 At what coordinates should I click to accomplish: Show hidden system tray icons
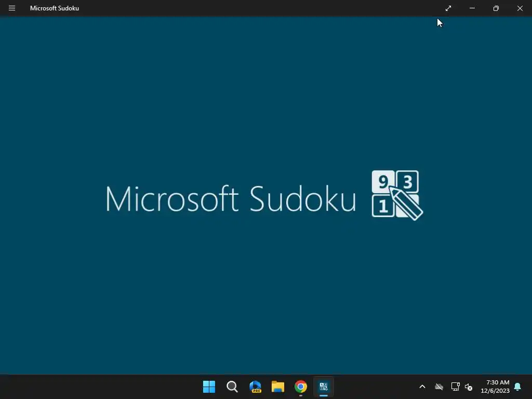tap(422, 387)
